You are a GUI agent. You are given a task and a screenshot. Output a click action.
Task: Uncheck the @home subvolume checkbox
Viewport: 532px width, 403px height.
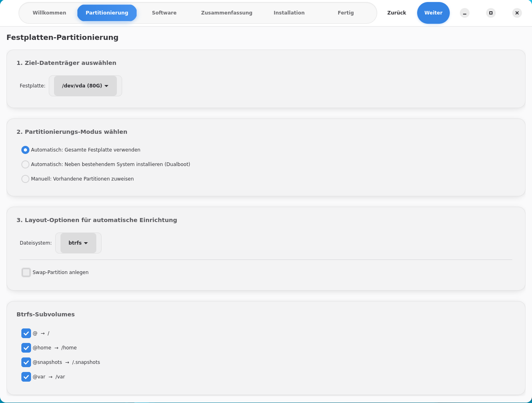(26, 348)
